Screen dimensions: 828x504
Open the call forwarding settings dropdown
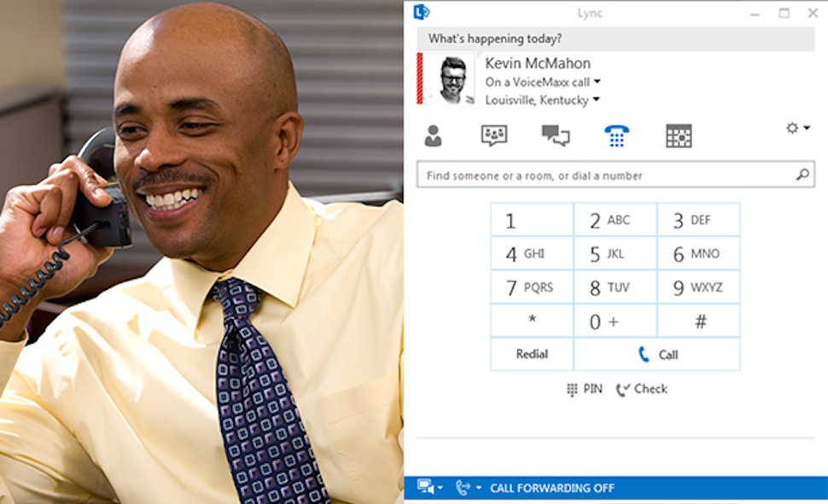pyautogui.click(x=467, y=487)
